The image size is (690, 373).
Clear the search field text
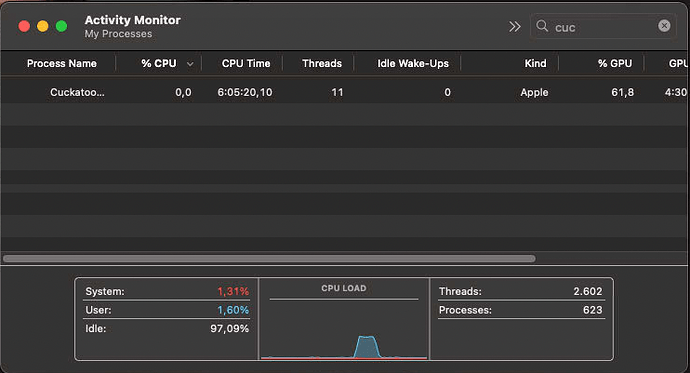(664, 26)
